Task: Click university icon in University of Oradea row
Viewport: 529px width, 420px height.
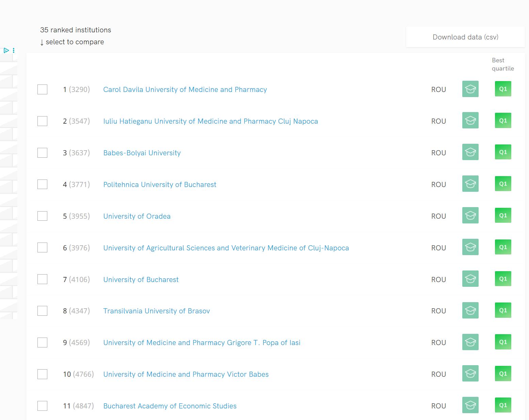Action: (470, 215)
